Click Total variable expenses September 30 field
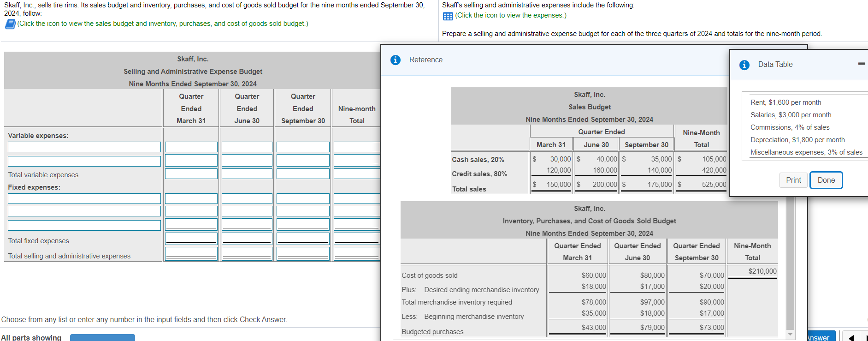This screenshot has width=868, height=341. pyautogui.click(x=303, y=174)
